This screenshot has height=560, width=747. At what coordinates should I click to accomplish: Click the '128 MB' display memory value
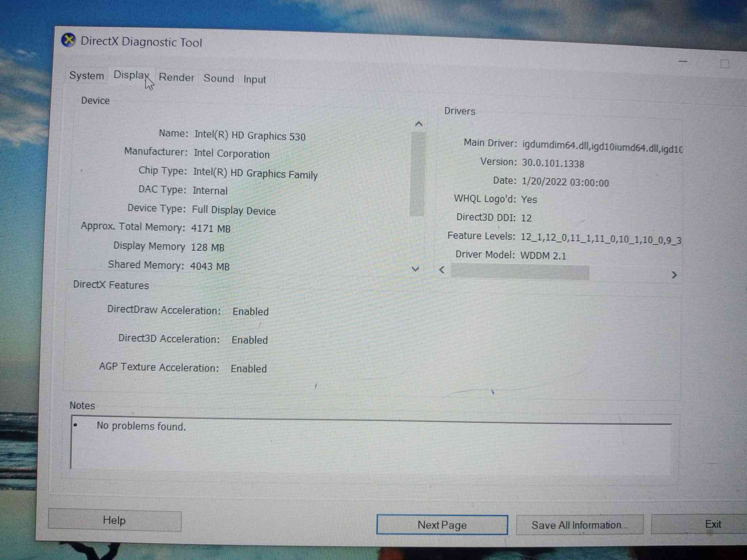click(208, 247)
